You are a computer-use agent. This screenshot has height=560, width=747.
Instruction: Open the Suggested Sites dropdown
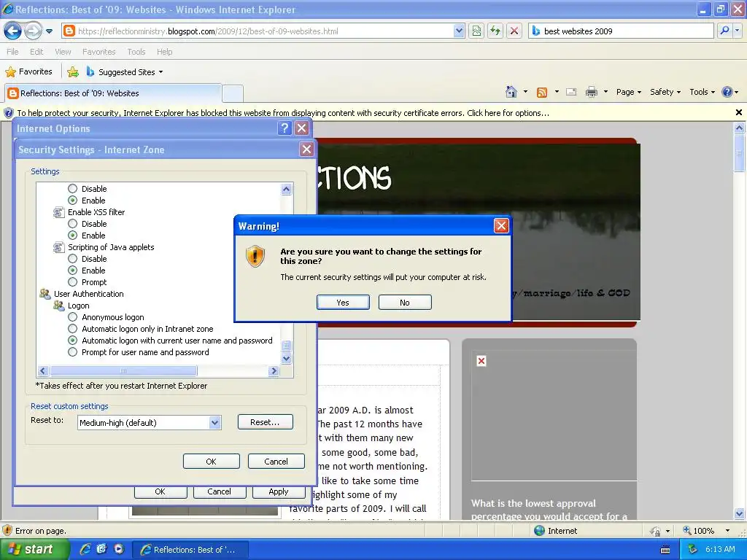tap(125, 72)
